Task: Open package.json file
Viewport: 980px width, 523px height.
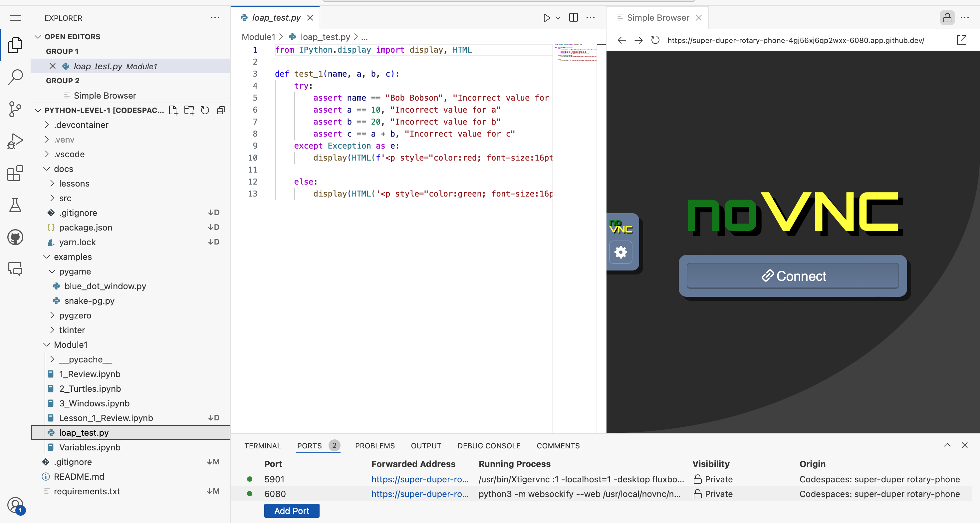Action: pyautogui.click(x=86, y=228)
